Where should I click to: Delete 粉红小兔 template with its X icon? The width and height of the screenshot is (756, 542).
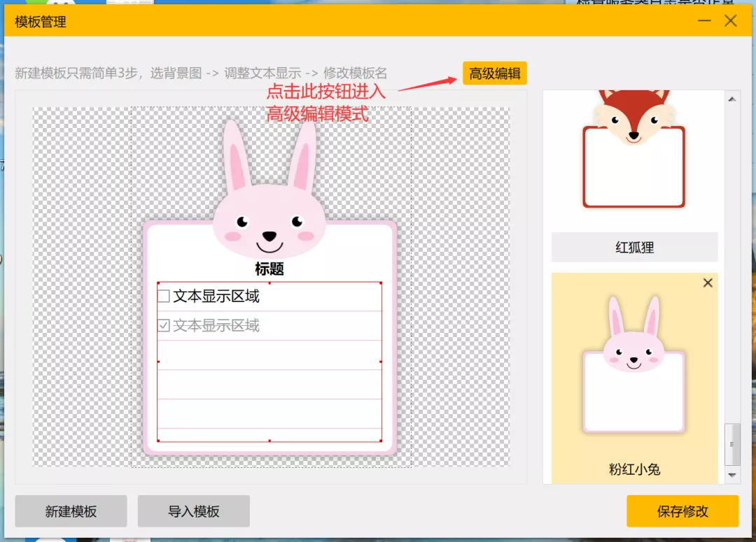[x=708, y=283]
